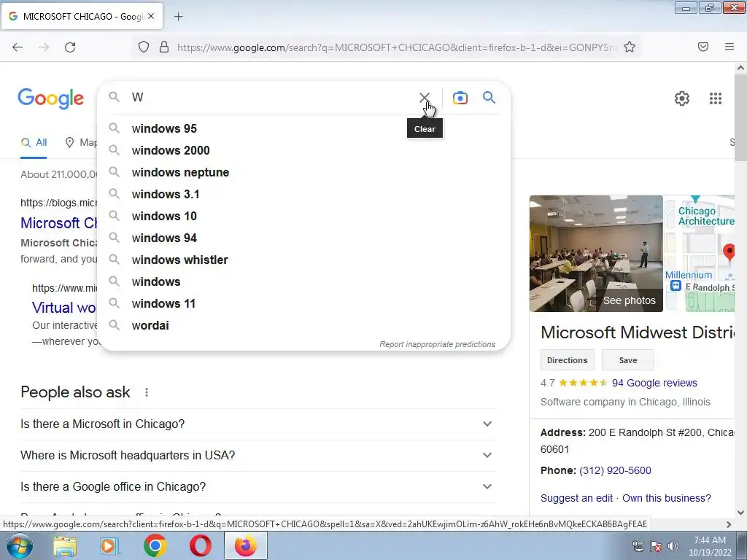This screenshot has width=747, height=560.
Task: Open People also ask options dots
Action: (x=147, y=392)
